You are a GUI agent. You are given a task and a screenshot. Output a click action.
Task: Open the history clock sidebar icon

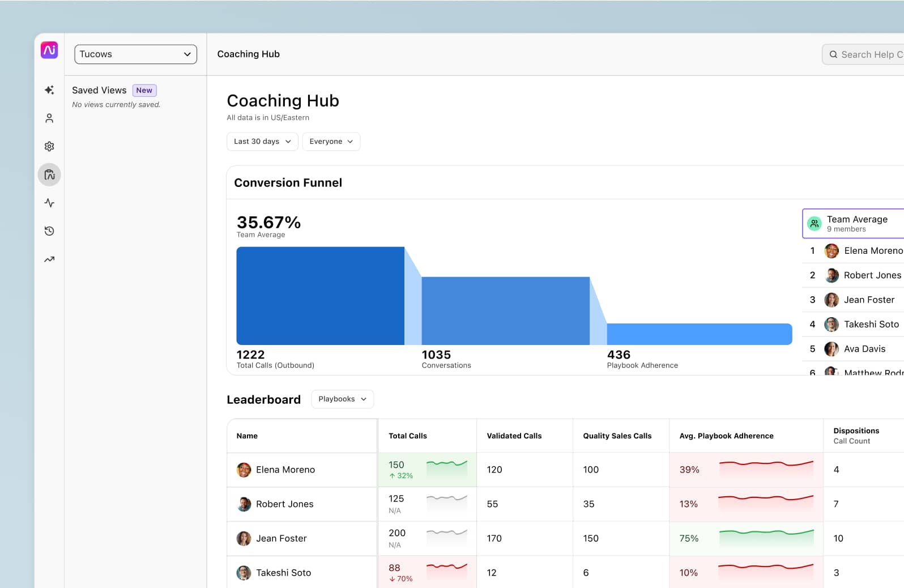tap(49, 231)
